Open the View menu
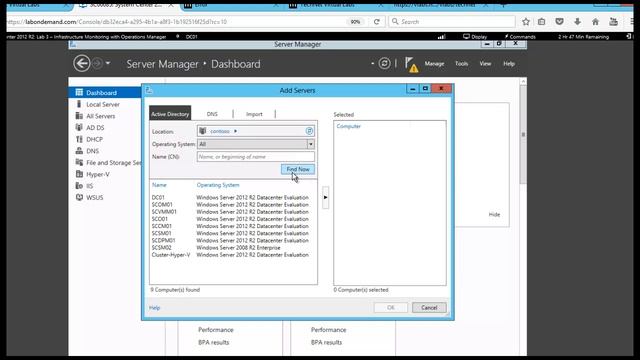The width and height of the screenshot is (640, 360). (x=485, y=64)
